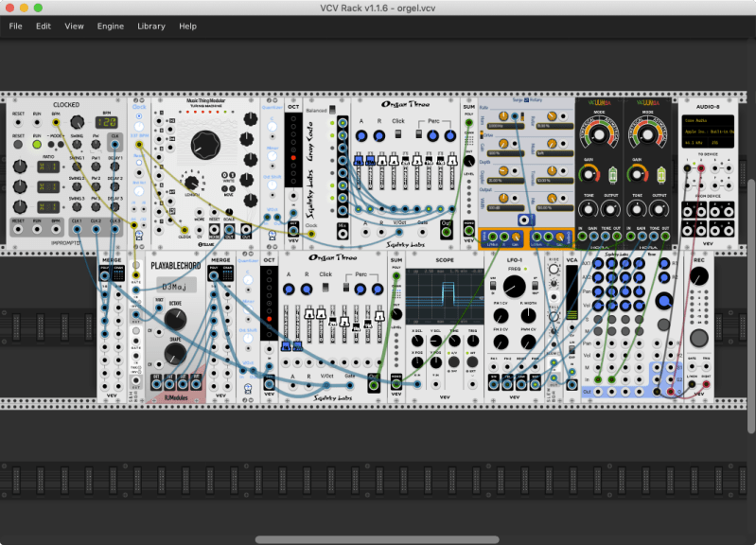Click the Out jack on upper Organ Three
This screenshot has width=756, height=545.
[447, 232]
